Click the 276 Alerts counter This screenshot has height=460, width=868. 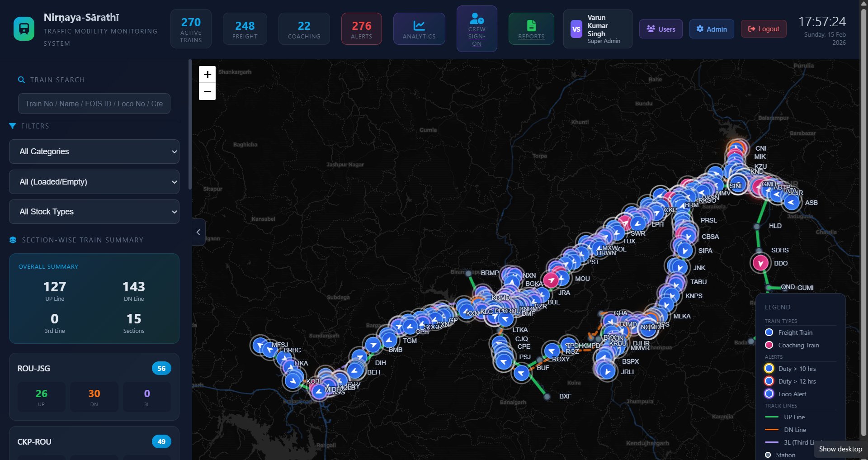pos(361,28)
